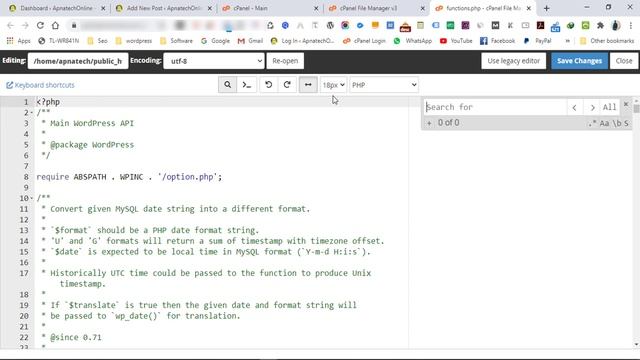Open the editor search tool
Screen dimensions: 640x360
pyautogui.click(x=227, y=85)
